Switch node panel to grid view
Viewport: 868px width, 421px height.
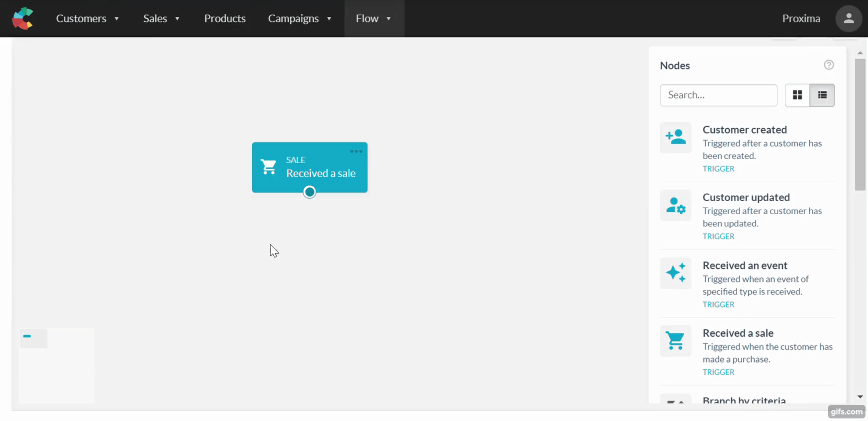coord(797,95)
